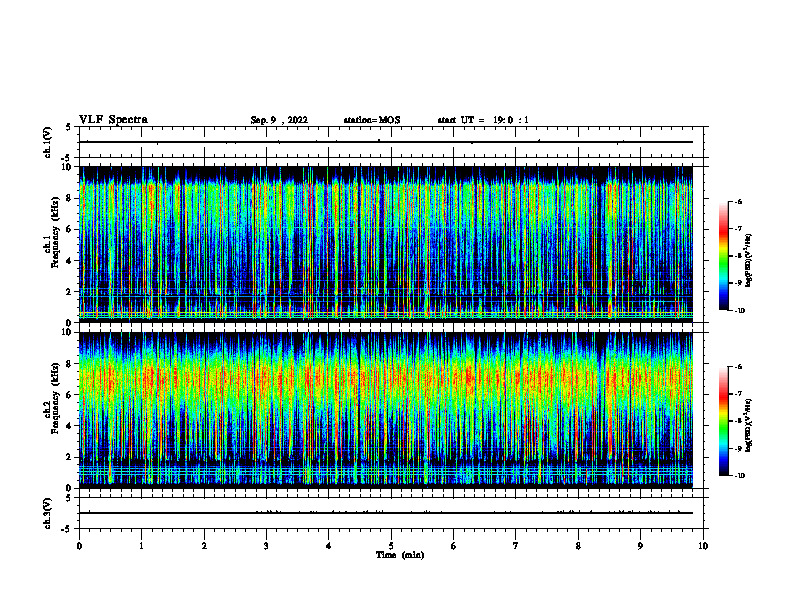Click inside the ch.2 spectrogram panel
The image size is (792, 612).
(386, 410)
